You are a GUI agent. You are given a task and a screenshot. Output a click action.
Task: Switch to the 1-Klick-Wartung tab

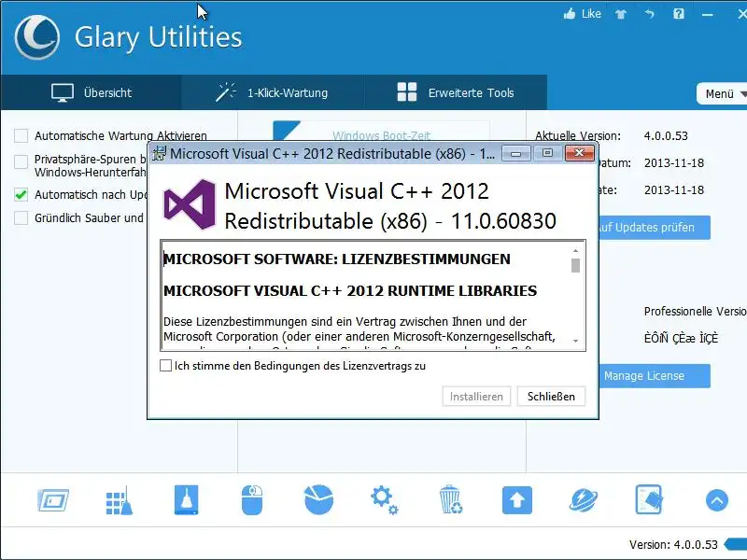tap(273, 92)
